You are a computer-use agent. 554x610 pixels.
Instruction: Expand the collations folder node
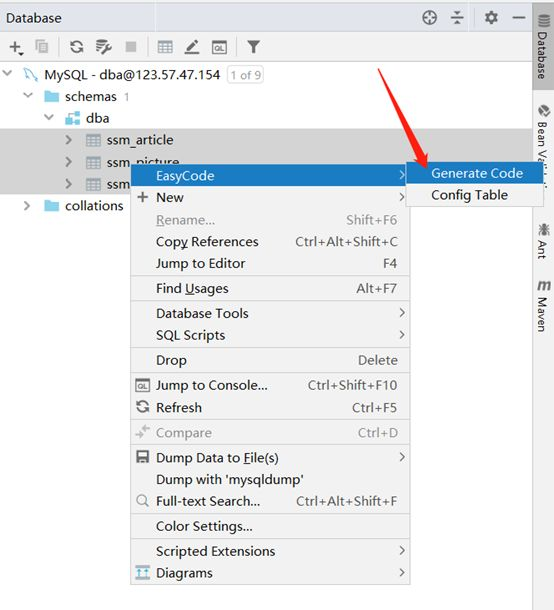coord(27,205)
